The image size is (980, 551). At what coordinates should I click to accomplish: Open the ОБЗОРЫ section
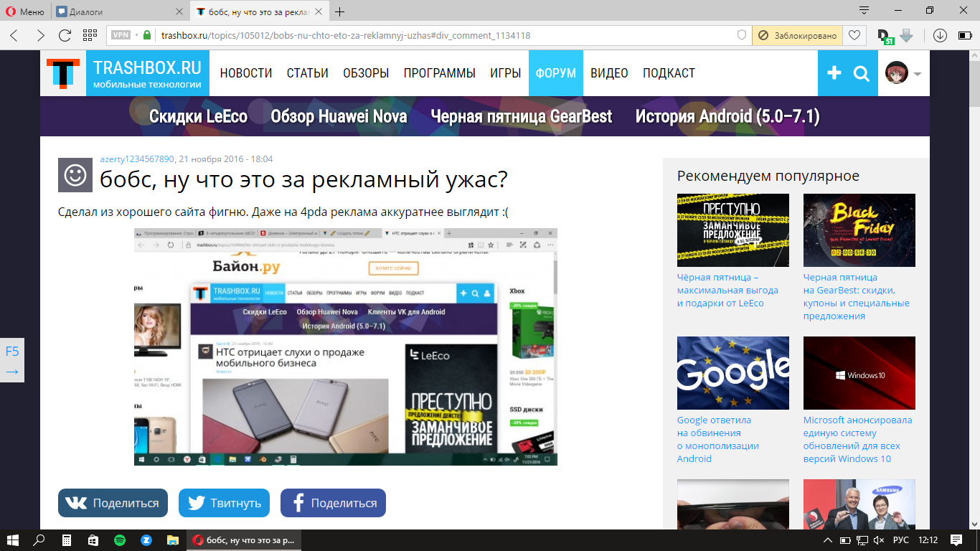click(366, 73)
